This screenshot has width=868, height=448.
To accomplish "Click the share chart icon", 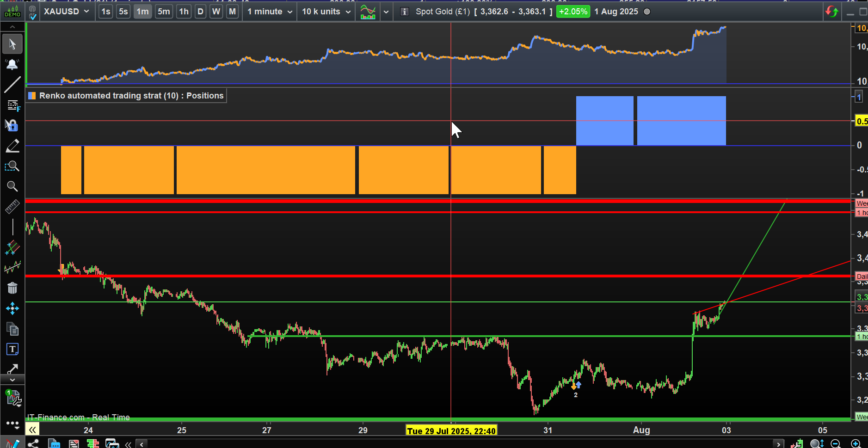I will point(33,444).
